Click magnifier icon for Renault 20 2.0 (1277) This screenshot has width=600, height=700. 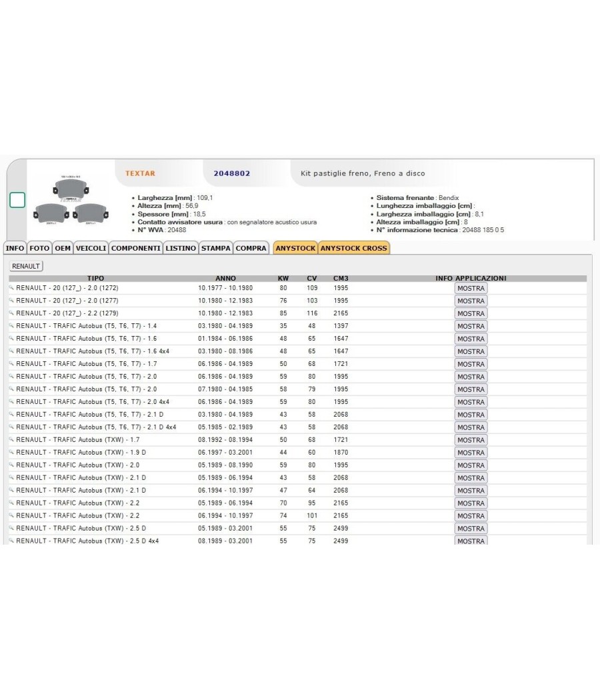[11, 301]
